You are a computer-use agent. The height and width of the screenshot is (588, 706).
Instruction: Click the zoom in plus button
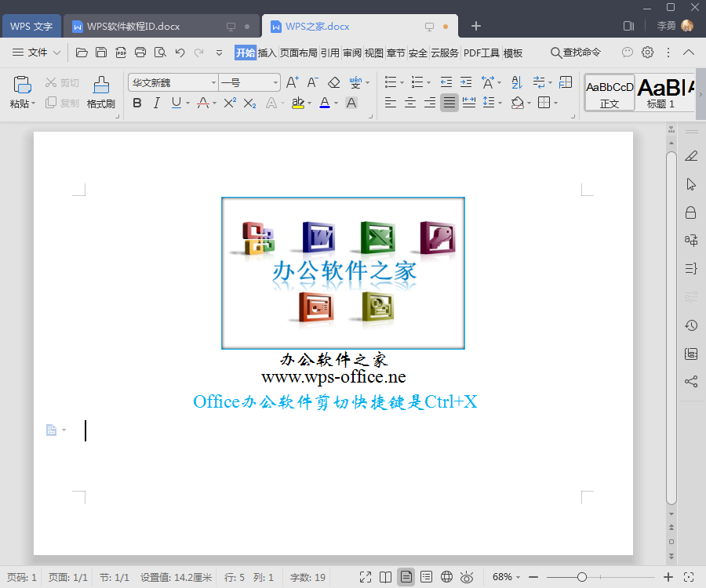coord(668,577)
